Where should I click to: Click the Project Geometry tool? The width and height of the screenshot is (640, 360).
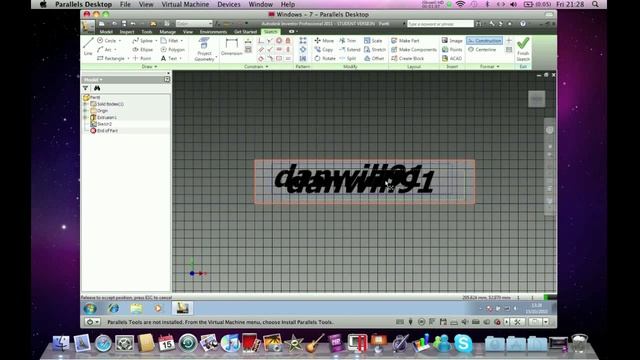coord(204,49)
